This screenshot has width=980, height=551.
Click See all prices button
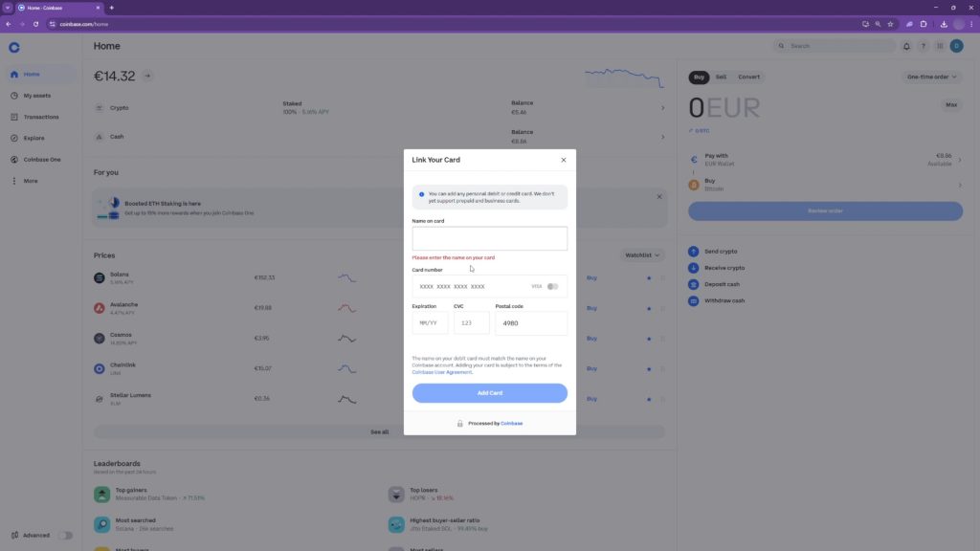click(379, 431)
